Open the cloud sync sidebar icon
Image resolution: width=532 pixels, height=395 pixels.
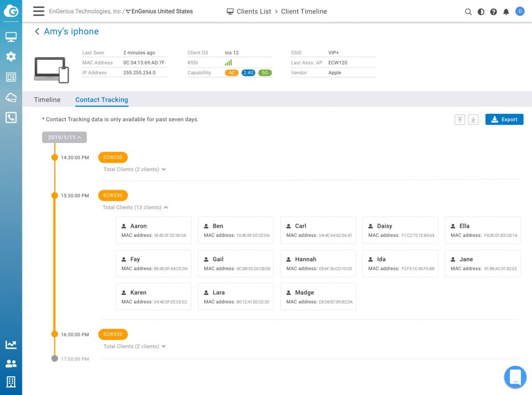click(x=11, y=98)
